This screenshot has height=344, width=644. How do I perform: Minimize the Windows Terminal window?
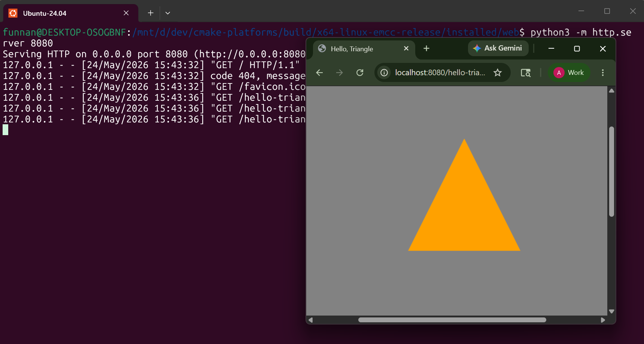coord(581,11)
